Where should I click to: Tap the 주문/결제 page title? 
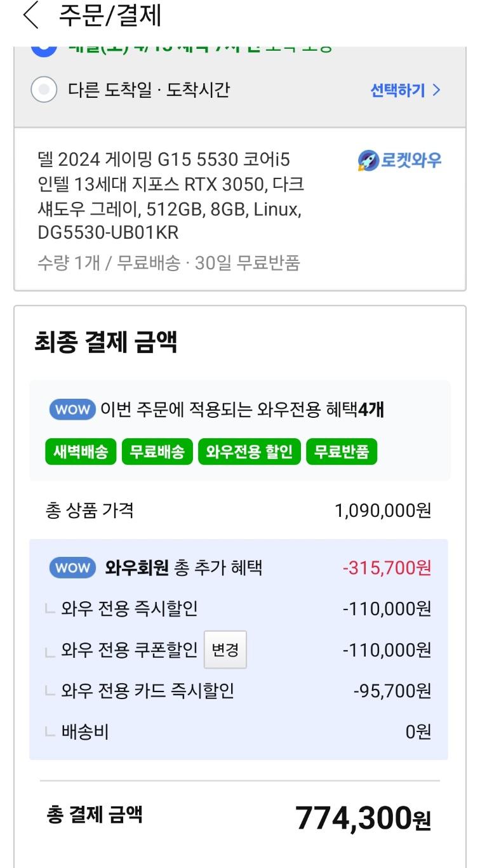point(110,17)
